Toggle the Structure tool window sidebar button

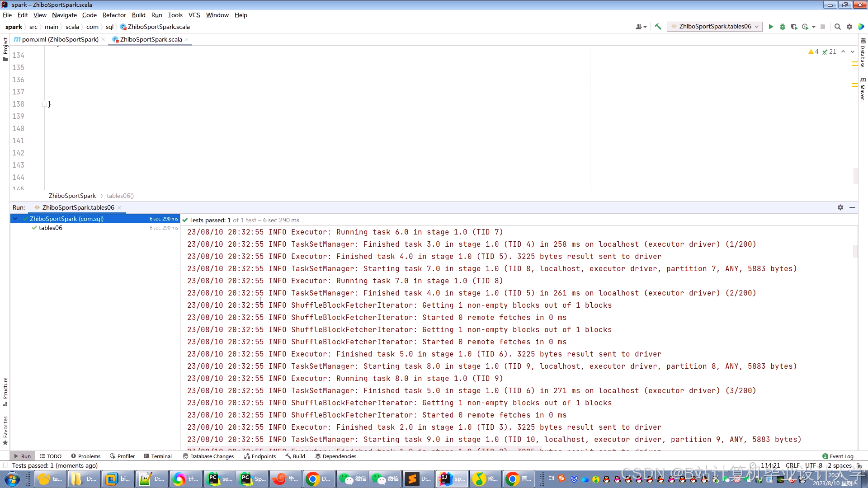point(5,391)
